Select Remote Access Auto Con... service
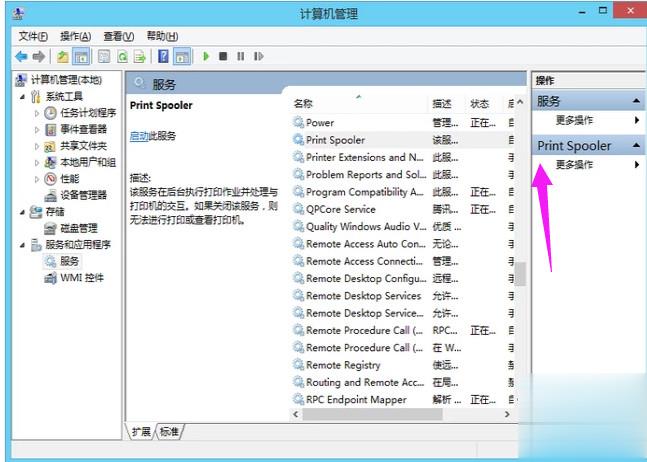Image resolution: width=647 pixels, height=462 pixels. point(403,244)
